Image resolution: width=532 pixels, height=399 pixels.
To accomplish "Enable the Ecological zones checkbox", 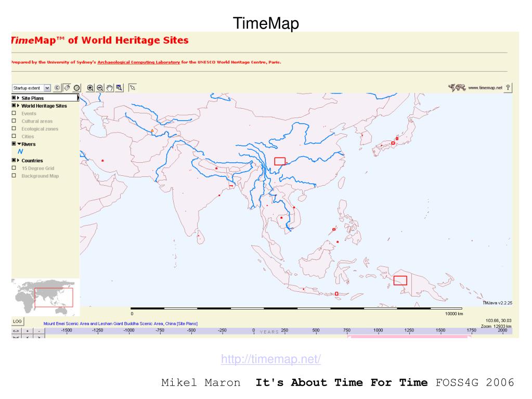I will coord(14,128).
